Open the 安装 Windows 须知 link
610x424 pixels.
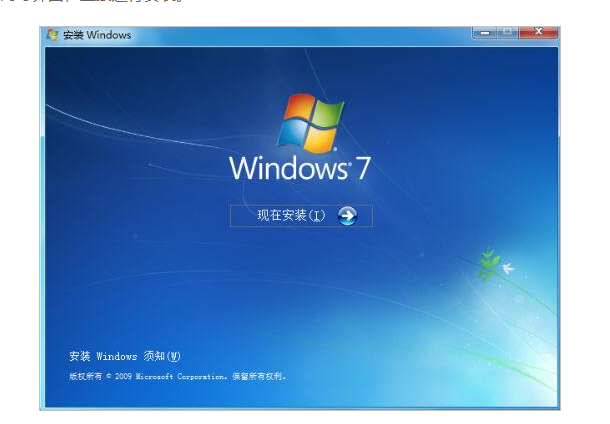124,356
